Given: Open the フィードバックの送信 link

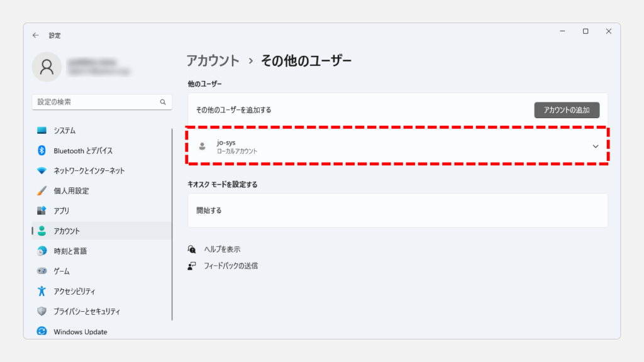Looking at the screenshot, I should [231, 266].
